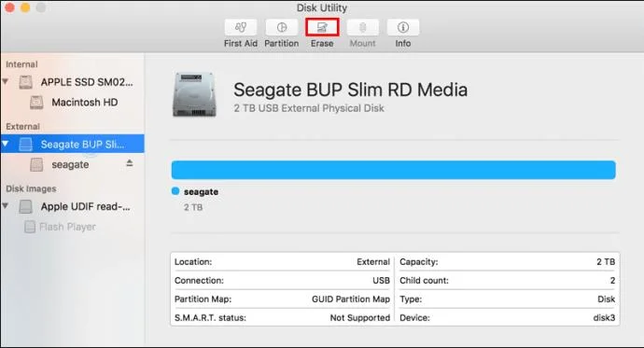Image resolution: width=644 pixels, height=348 pixels.
Task: Click the Device value disk3
Action: coord(604,317)
